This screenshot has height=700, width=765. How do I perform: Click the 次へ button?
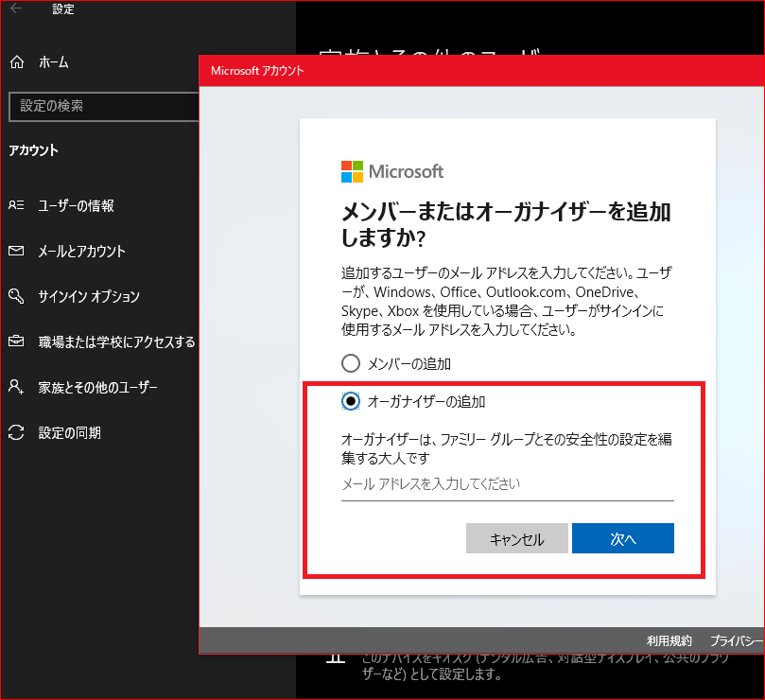click(622, 538)
